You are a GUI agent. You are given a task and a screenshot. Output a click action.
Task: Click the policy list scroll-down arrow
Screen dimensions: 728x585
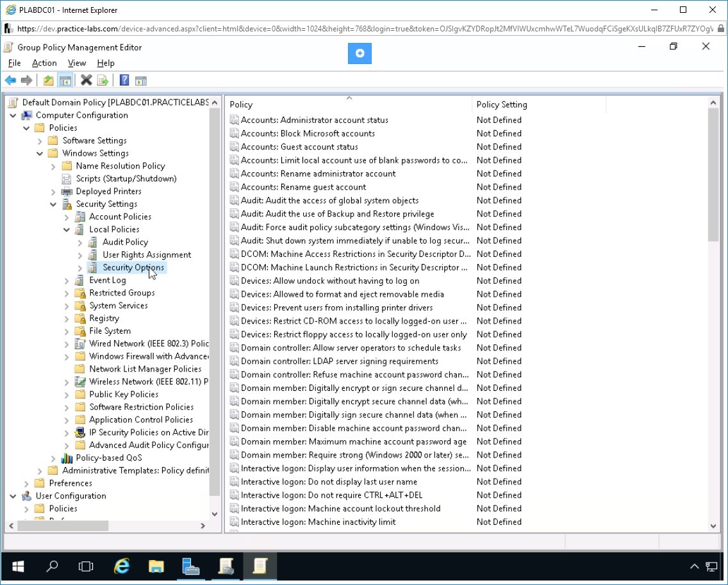click(713, 526)
